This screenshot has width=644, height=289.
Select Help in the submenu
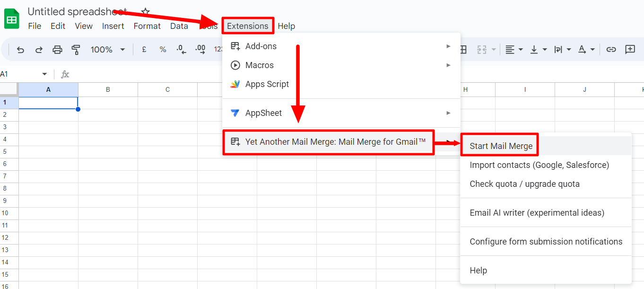546,271
